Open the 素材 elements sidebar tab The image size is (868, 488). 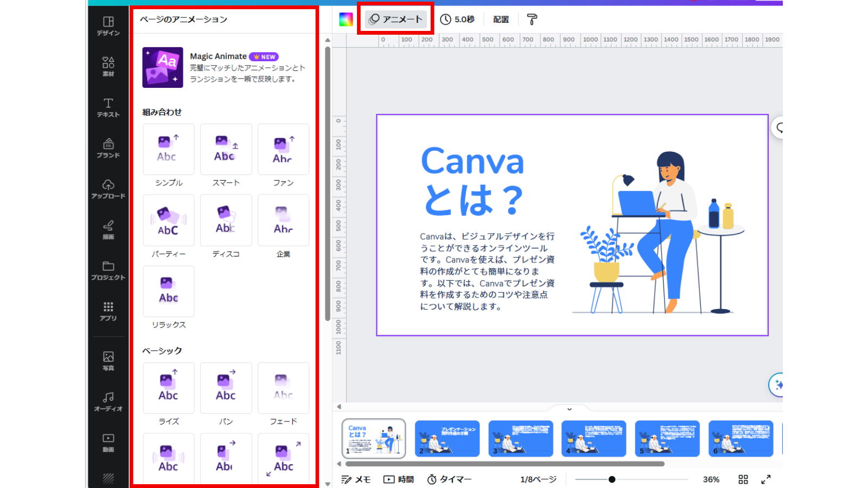tap(108, 66)
